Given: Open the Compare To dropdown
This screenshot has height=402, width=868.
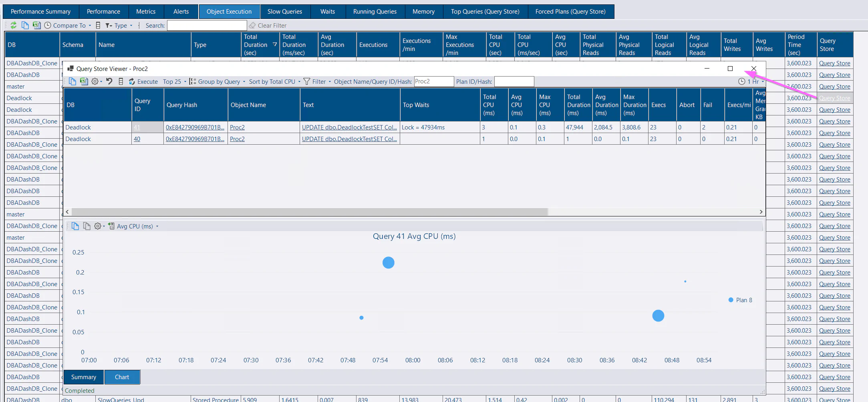Looking at the screenshot, I should coord(67,25).
